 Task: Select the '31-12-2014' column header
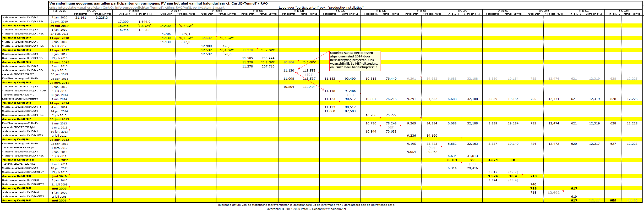(x=299, y=11)
